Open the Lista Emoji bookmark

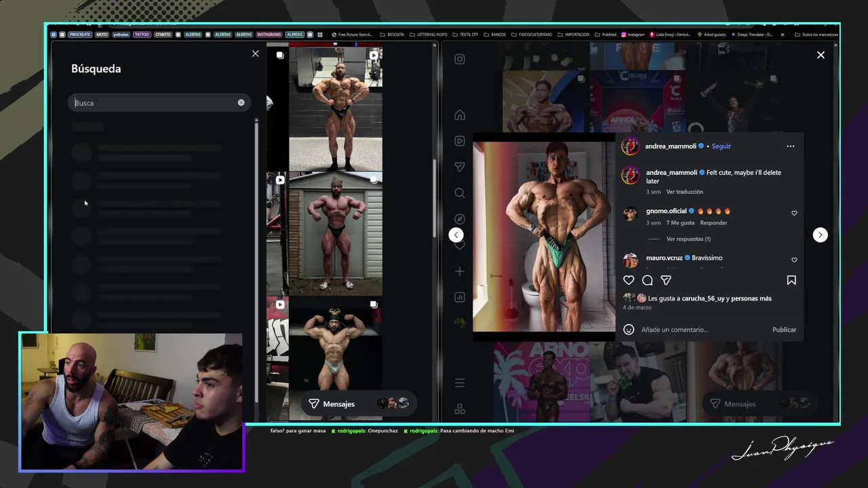[671, 35]
